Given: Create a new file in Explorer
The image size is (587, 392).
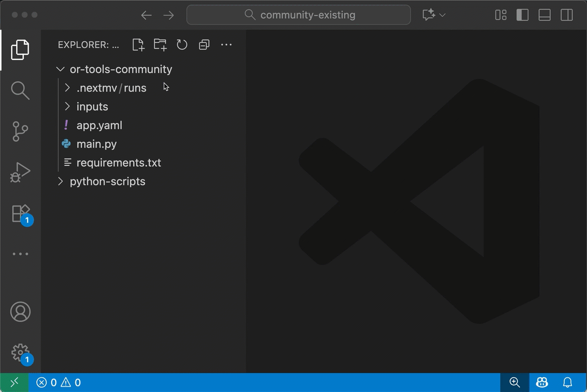Looking at the screenshot, I should (138, 45).
